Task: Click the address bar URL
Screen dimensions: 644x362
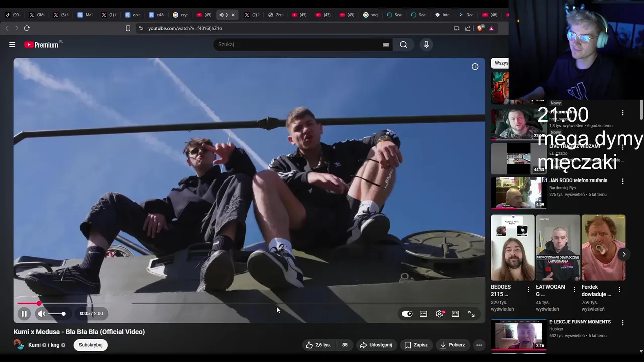Action: coord(185,28)
